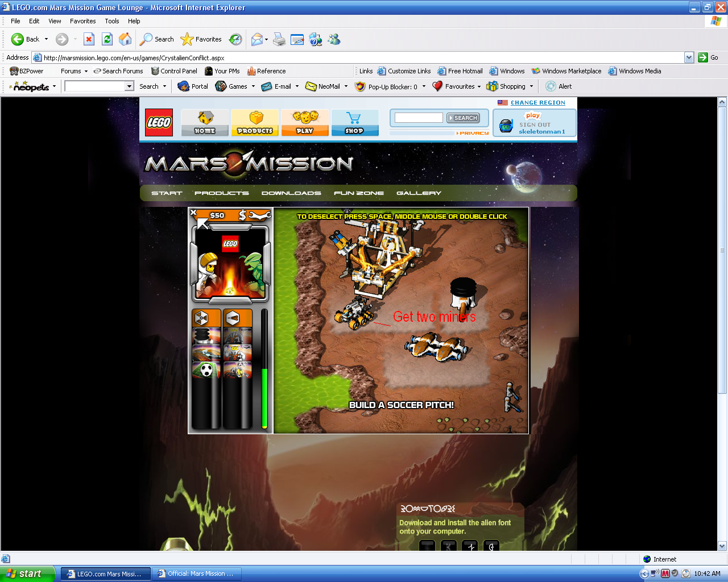Expand the NeoMail dropdown
The image size is (728, 582).
click(346, 86)
